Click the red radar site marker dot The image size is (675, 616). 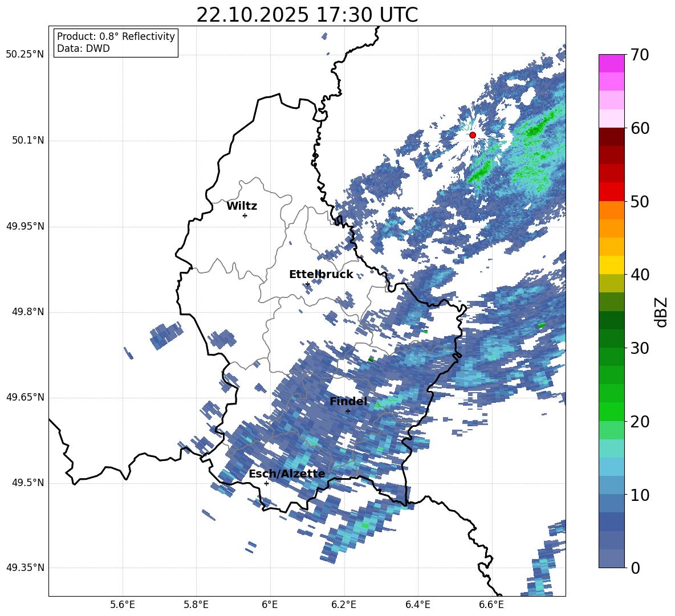click(x=473, y=135)
